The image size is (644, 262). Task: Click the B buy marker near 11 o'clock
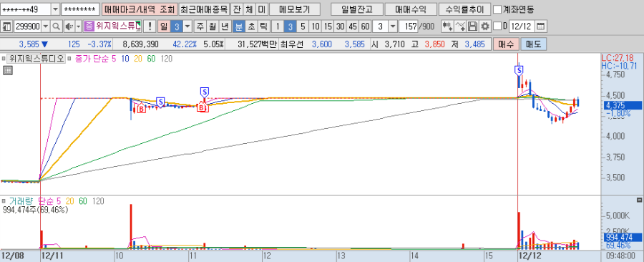click(x=202, y=108)
